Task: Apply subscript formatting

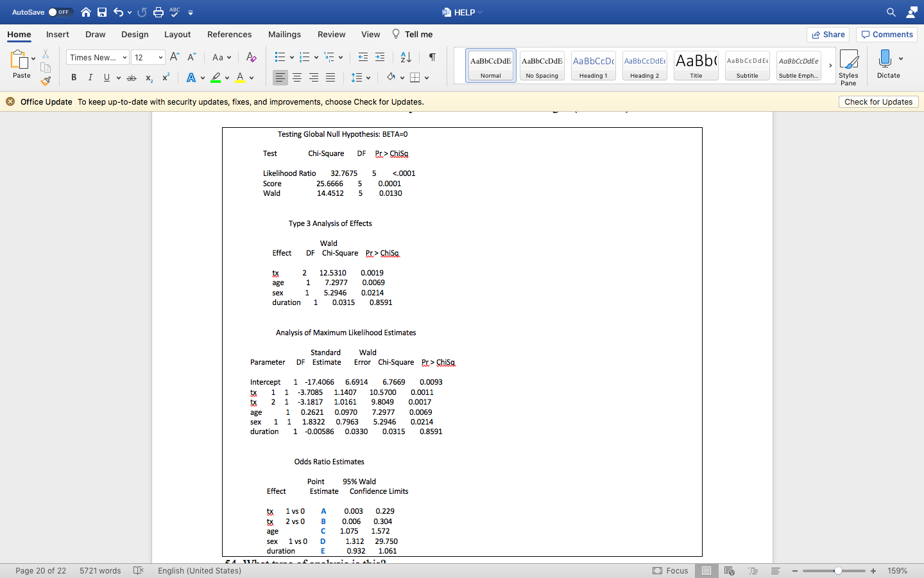Action: [149, 78]
